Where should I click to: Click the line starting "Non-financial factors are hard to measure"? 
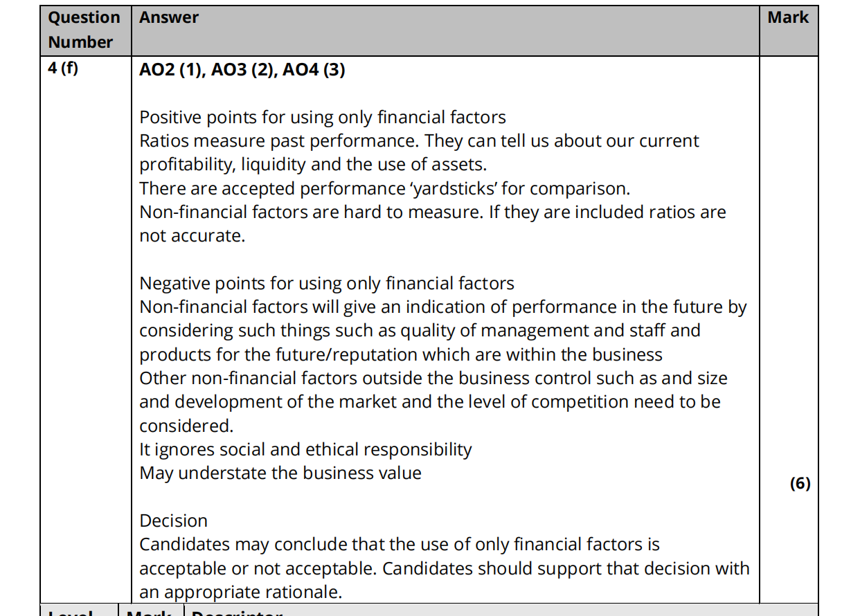(432, 212)
